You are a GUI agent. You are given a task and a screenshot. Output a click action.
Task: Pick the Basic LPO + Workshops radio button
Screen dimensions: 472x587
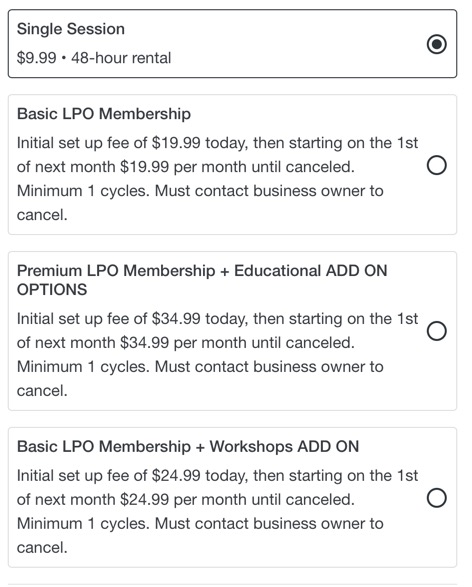pos(436,498)
